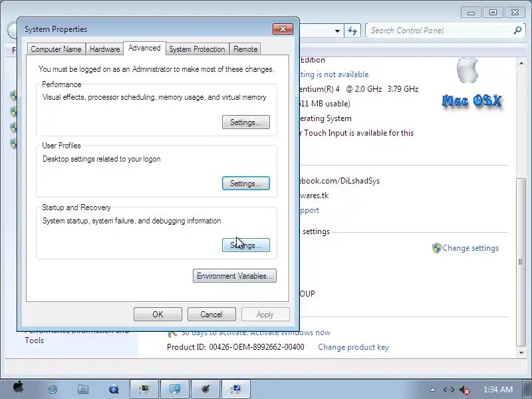Switch to the Computer Name tab
Image resolution: width=532 pixels, height=399 pixels.
coord(56,49)
